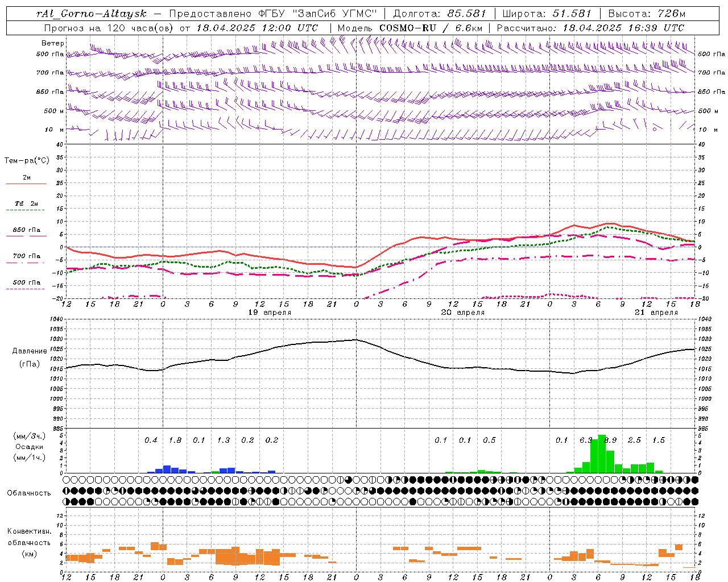Select the text Предоставлено ФГБУ "ЗапСиб УГМС"

[x=274, y=13]
